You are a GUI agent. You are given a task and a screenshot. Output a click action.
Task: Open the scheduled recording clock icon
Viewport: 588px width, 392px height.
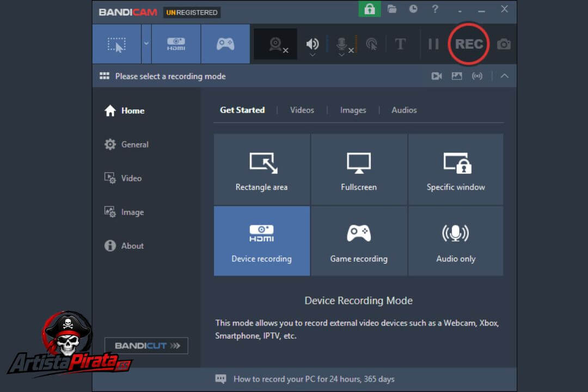click(x=413, y=9)
